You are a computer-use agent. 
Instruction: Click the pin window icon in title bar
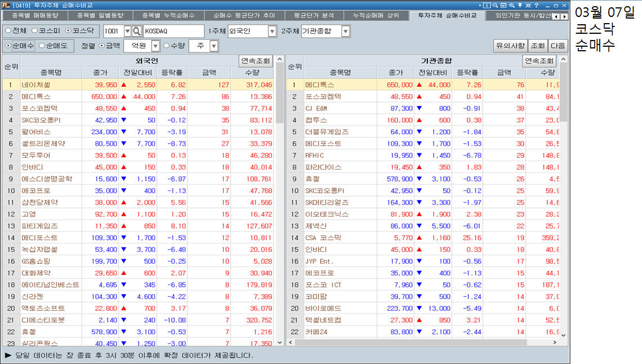click(520, 5)
